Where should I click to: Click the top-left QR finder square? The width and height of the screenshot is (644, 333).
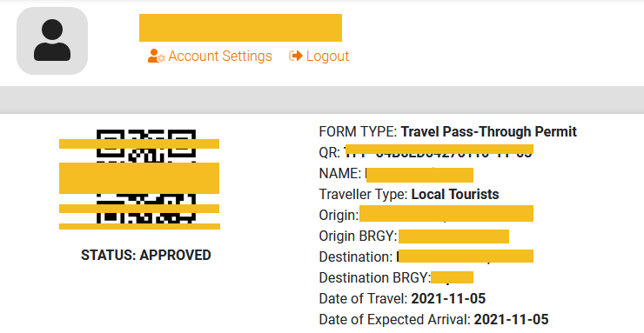(x=110, y=143)
